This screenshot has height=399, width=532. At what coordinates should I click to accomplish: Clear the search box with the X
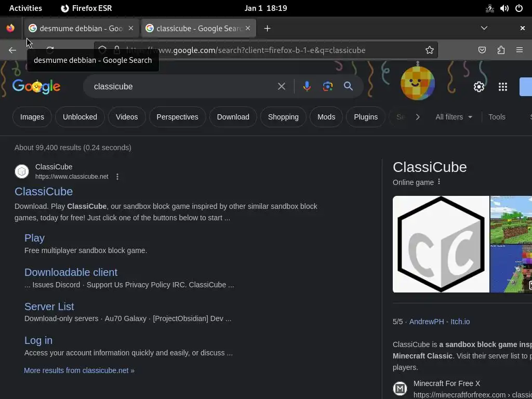(281, 87)
